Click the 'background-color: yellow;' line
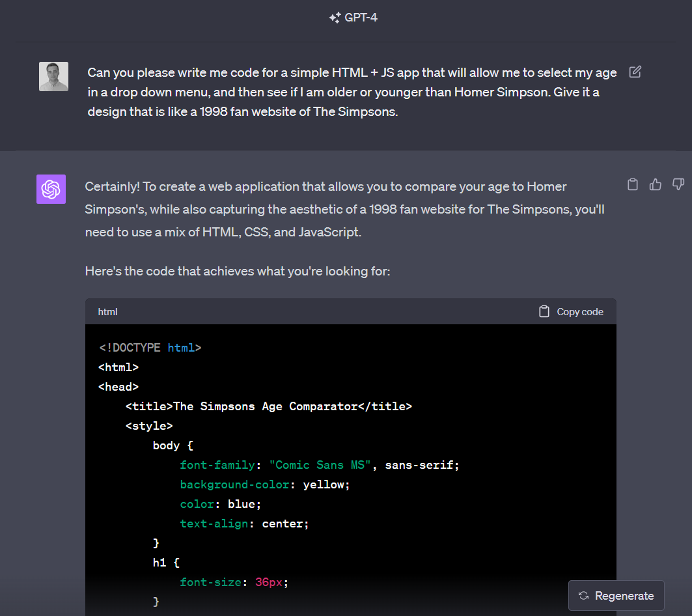 click(x=265, y=484)
